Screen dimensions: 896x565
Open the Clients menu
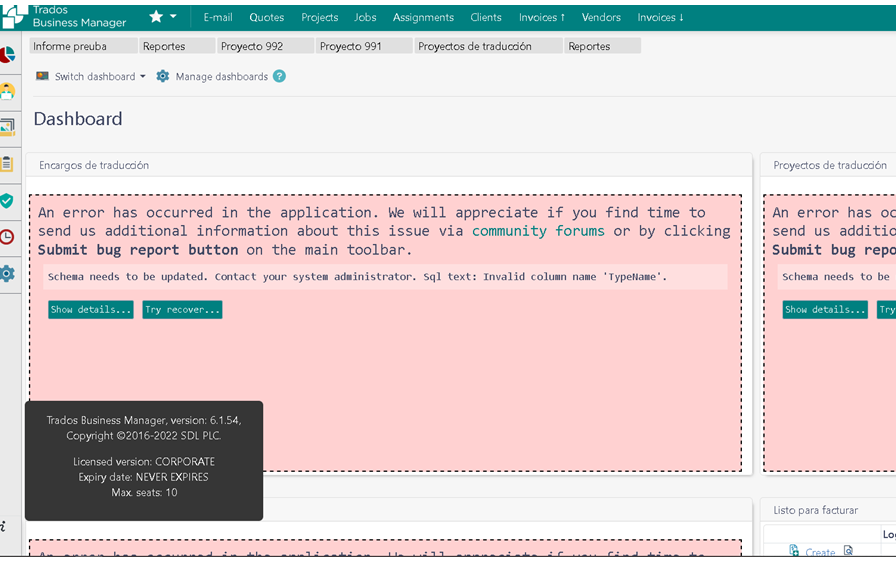point(486,18)
